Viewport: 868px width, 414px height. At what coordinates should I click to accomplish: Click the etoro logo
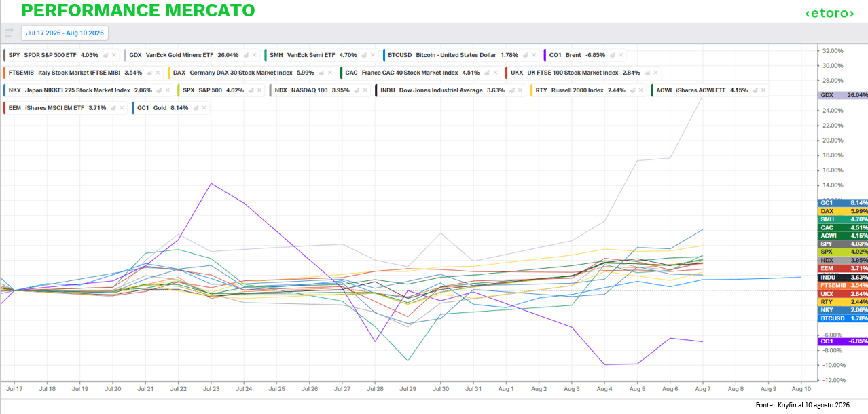click(829, 14)
